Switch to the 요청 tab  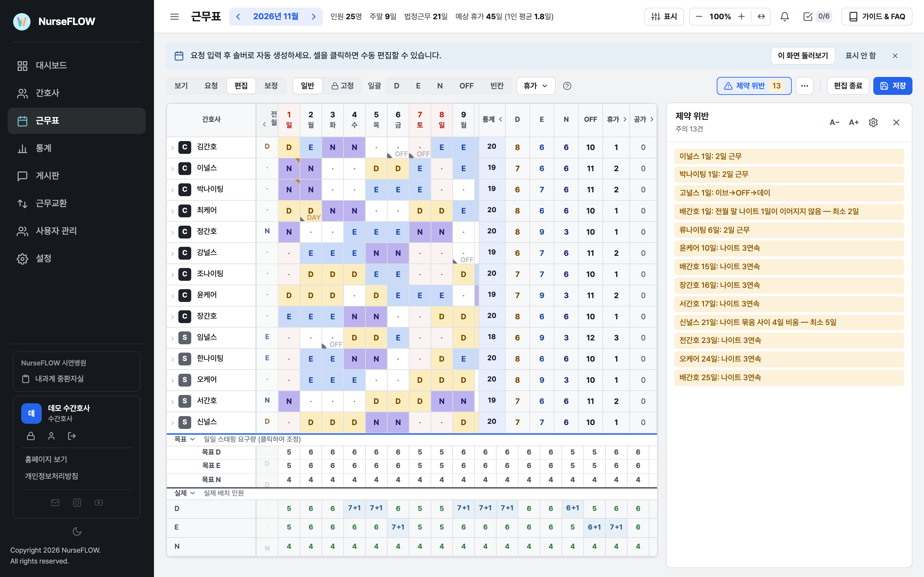(211, 86)
